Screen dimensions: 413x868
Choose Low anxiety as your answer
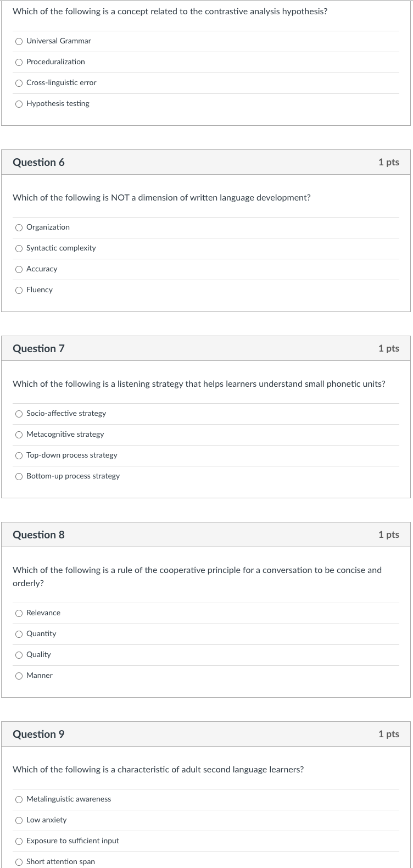click(x=19, y=820)
